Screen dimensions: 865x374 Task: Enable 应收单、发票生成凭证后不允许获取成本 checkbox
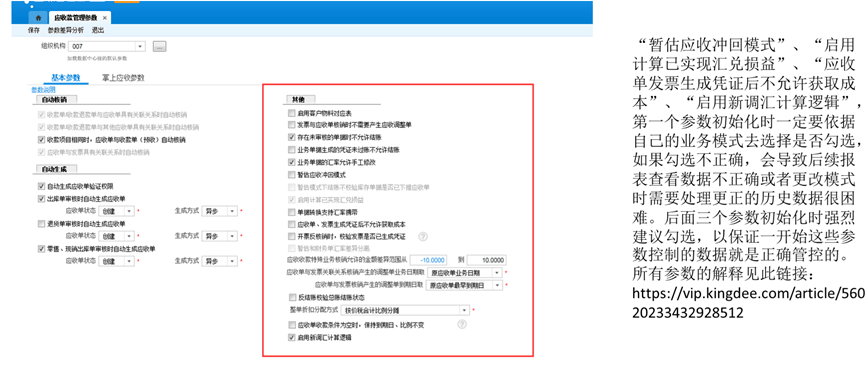292,224
